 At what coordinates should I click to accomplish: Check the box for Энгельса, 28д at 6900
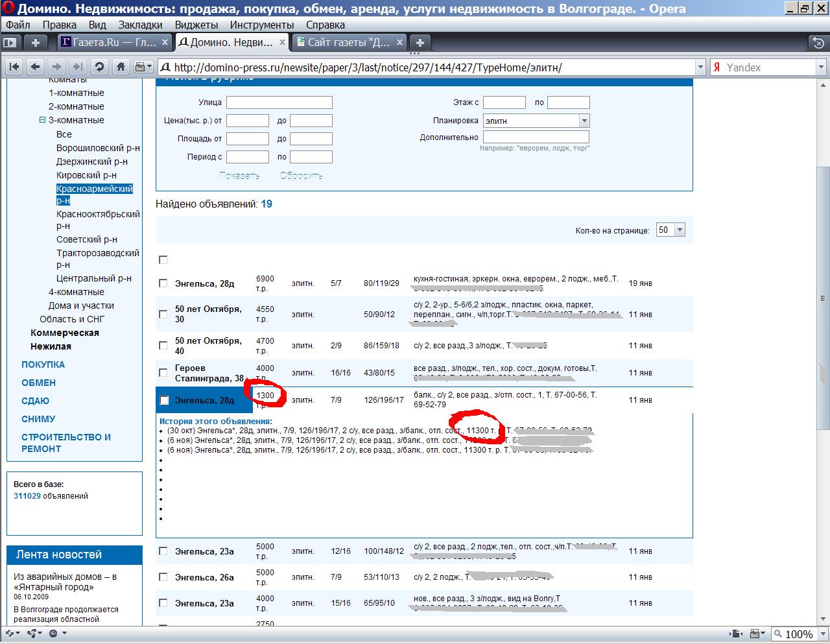pos(163,283)
